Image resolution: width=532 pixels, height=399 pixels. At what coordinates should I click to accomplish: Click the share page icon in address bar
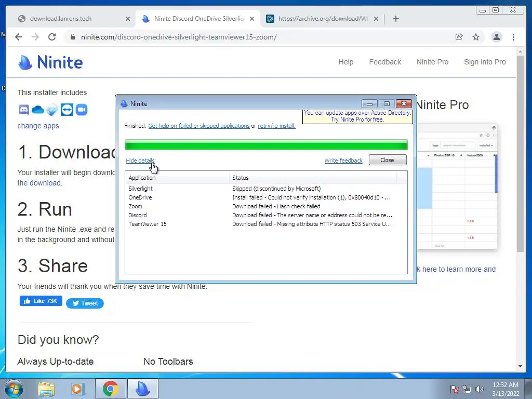tap(459, 37)
